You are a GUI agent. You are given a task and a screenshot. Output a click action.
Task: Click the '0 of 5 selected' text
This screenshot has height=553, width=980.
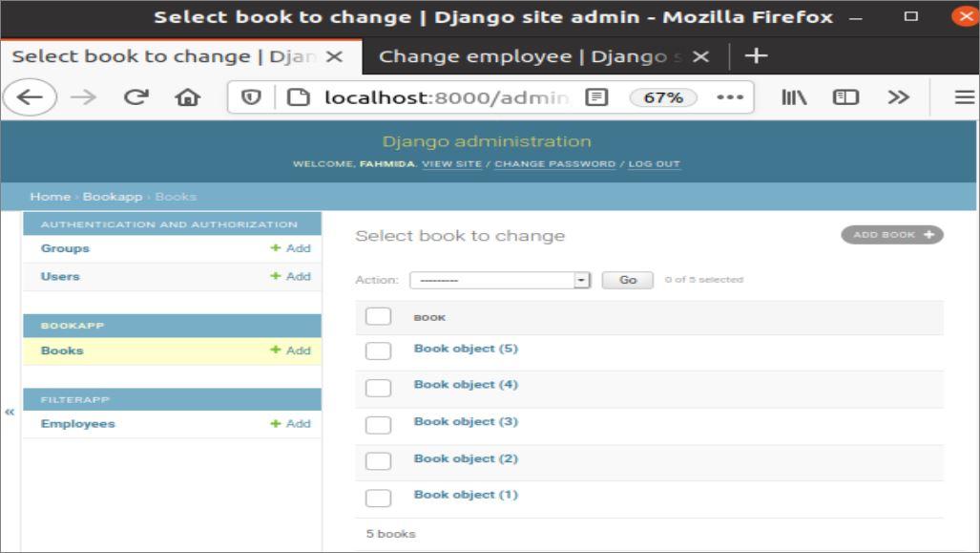tap(704, 280)
